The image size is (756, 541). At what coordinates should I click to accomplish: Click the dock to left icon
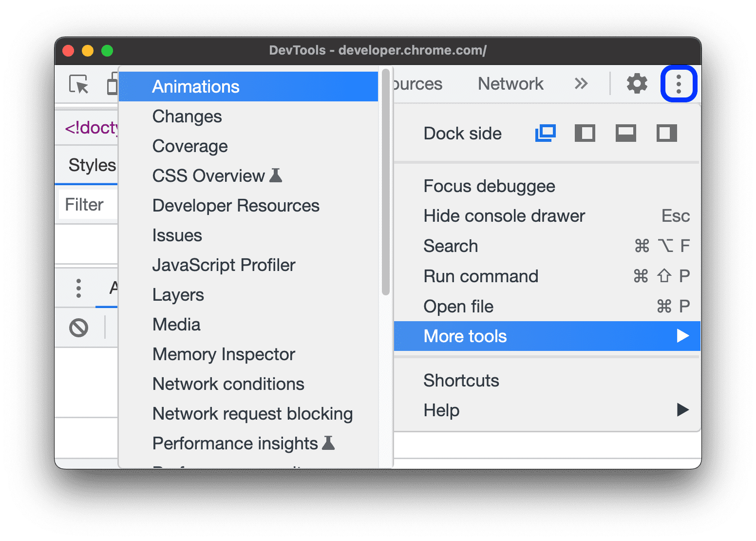coord(585,133)
